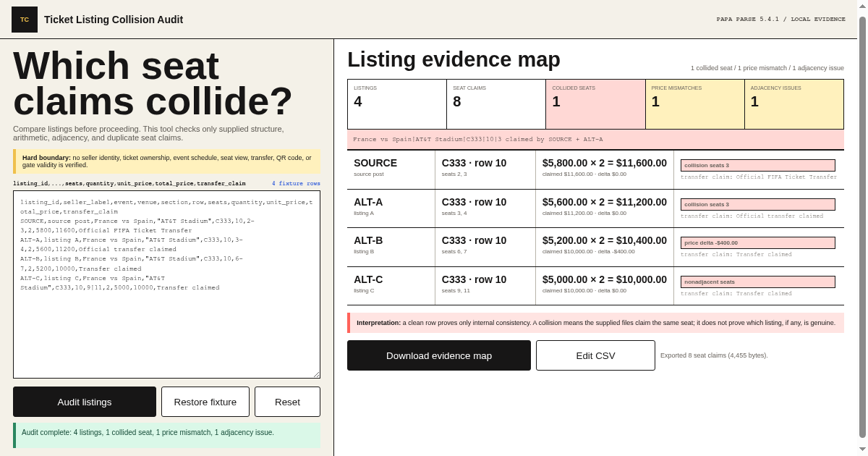The image size is (868, 456).
Task: Click the $10,400.00 price calculation
Action: (605, 240)
